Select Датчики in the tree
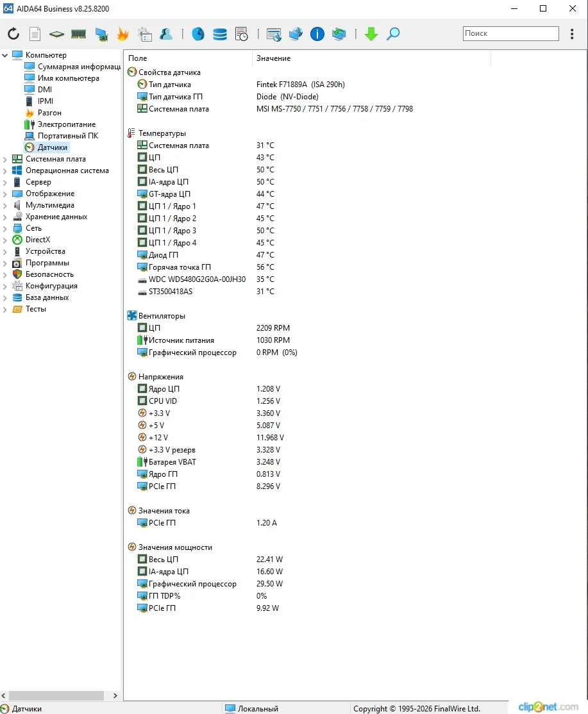588x714 pixels. [46, 147]
